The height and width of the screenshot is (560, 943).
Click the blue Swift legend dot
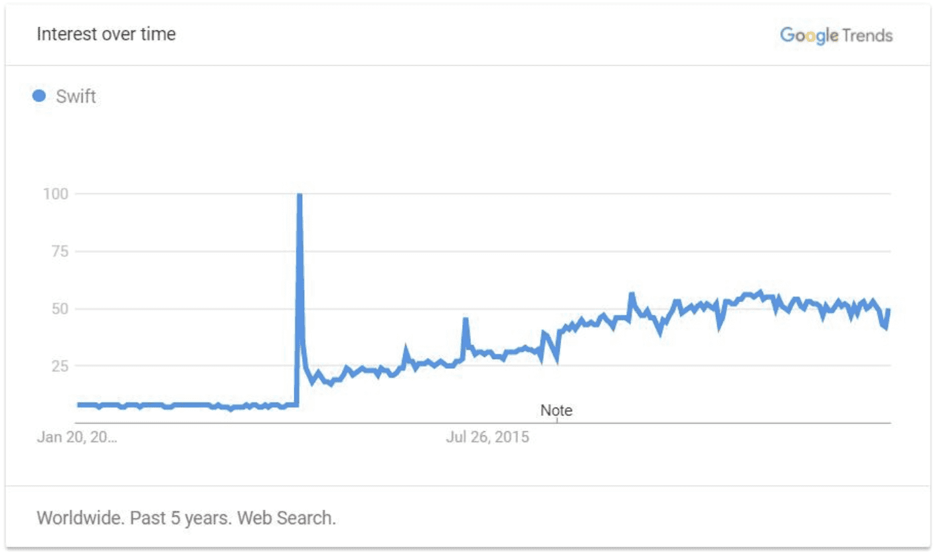point(39,96)
